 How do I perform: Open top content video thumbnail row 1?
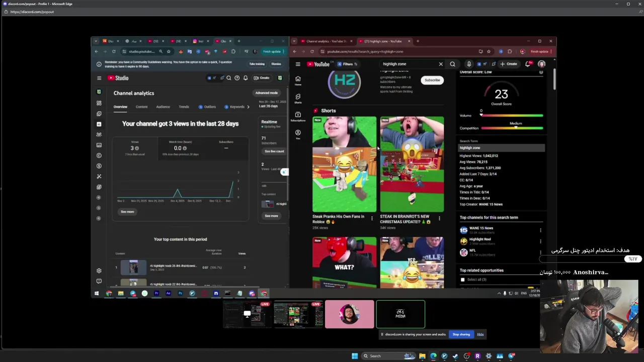(133, 267)
